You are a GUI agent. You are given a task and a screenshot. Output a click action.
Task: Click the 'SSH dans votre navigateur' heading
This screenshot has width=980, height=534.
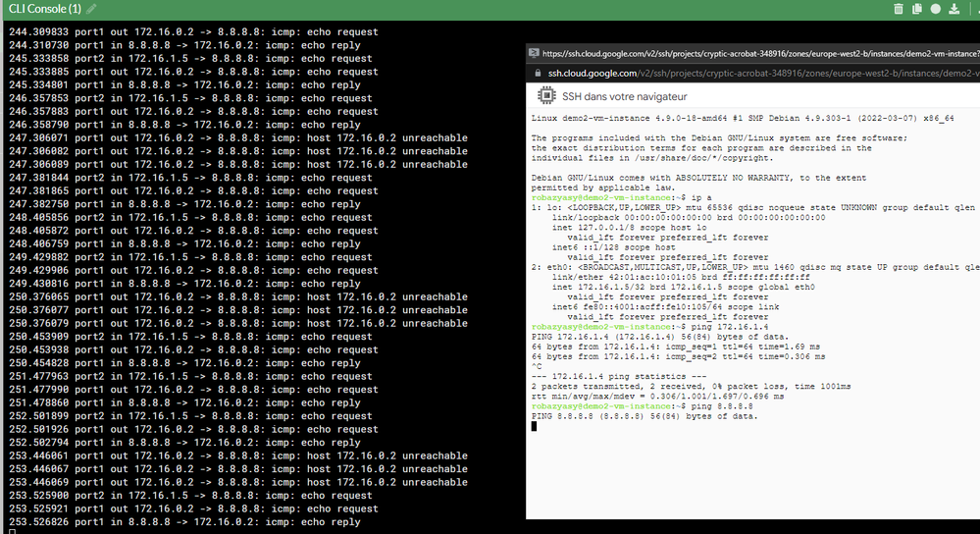tap(624, 96)
